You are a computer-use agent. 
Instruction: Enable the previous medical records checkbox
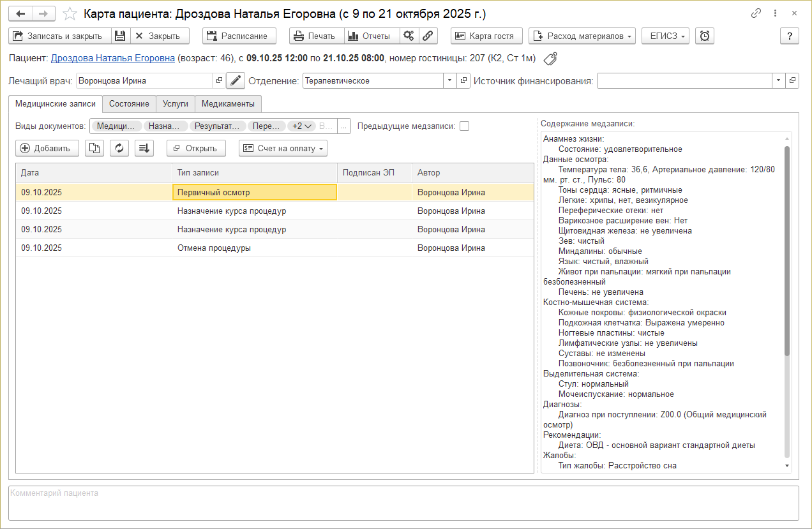464,126
